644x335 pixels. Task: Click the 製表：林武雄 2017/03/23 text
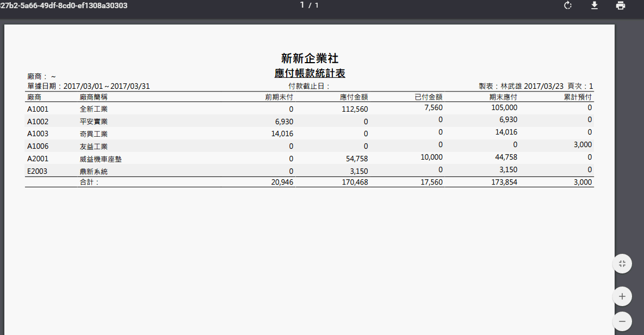coord(521,87)
